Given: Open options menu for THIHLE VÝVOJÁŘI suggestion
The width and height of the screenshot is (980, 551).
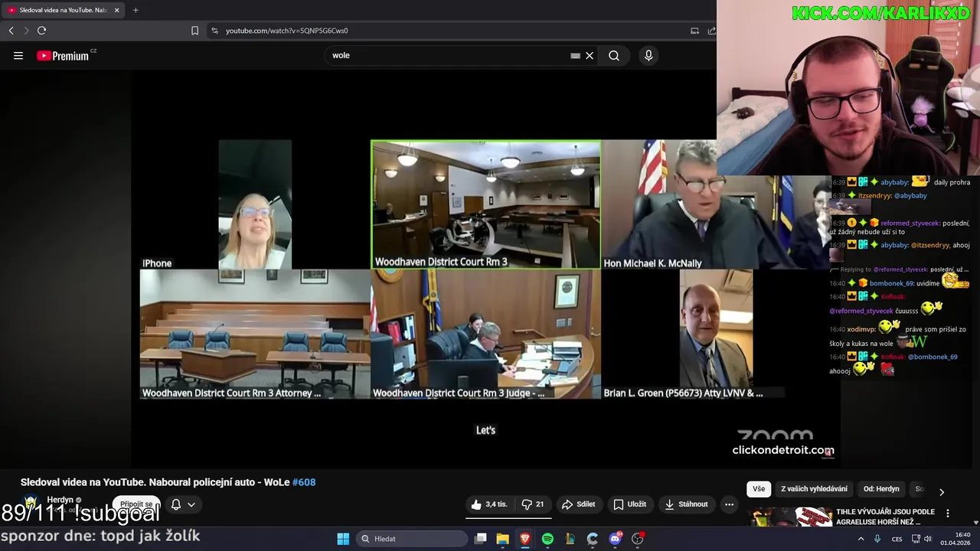Looking at the screenshot, I should coord(948,514).
